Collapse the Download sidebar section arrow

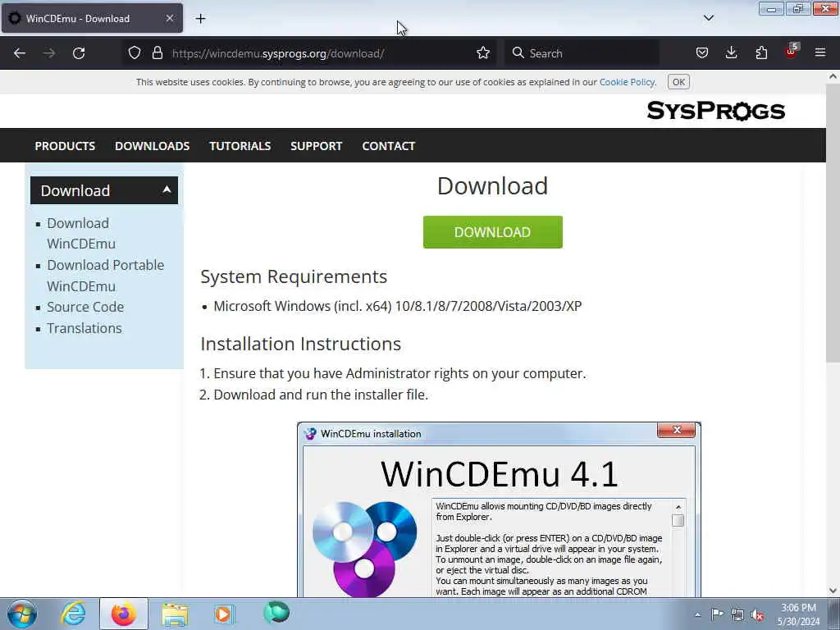click(x=167, y=189)
